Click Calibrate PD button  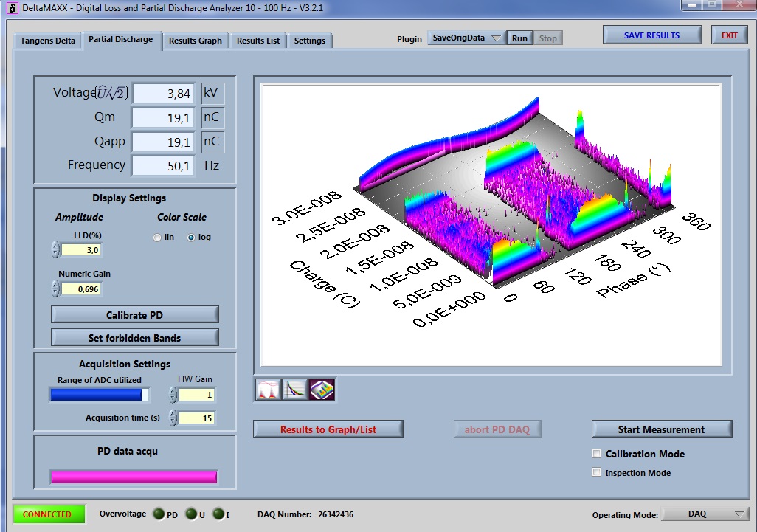[135, 315]
